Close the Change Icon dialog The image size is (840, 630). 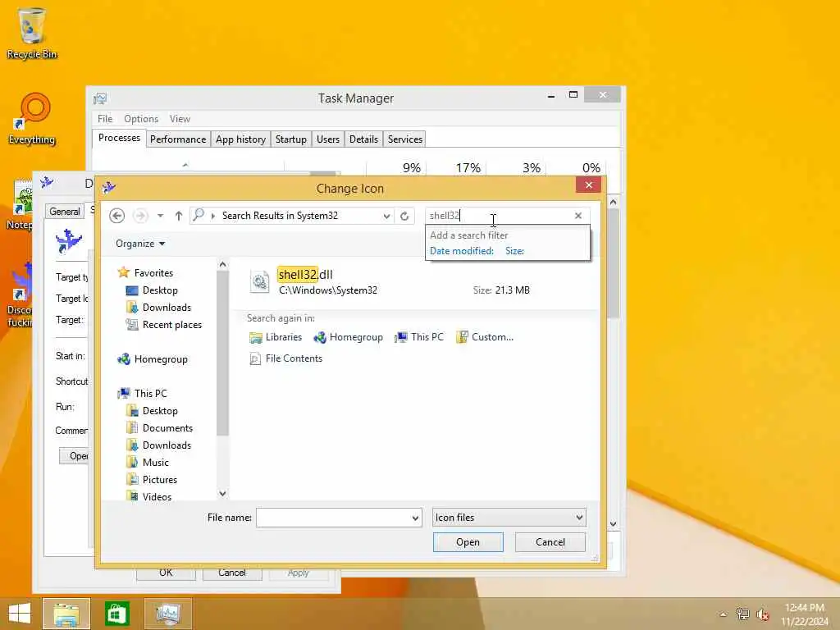click(x=589, y=185)
